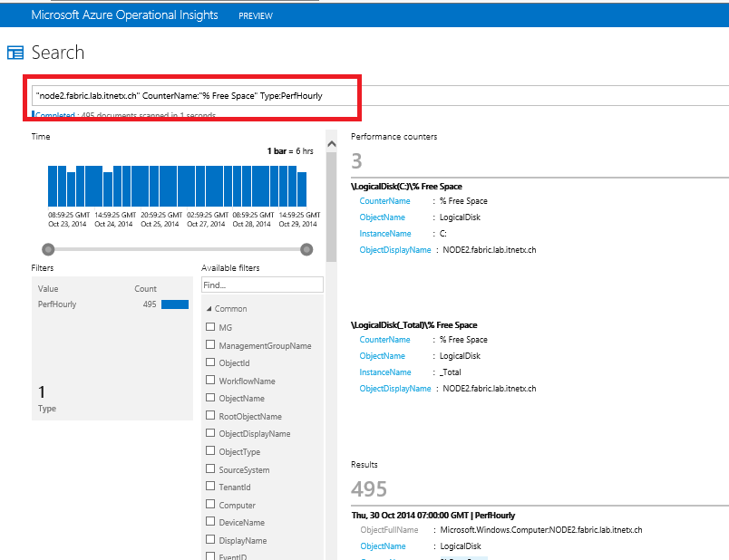Viewport: 729px width, 560px height.
Task: Click InstanceName link under LogicalDisk(C:)
Action: pyautogui.click(x=385, y=233)
